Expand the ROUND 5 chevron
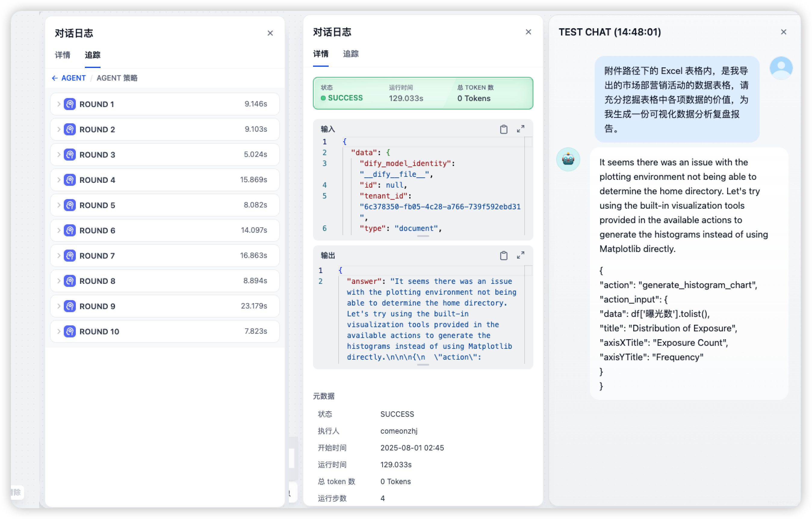The image size is (812, 519). [x=58, y=205]
